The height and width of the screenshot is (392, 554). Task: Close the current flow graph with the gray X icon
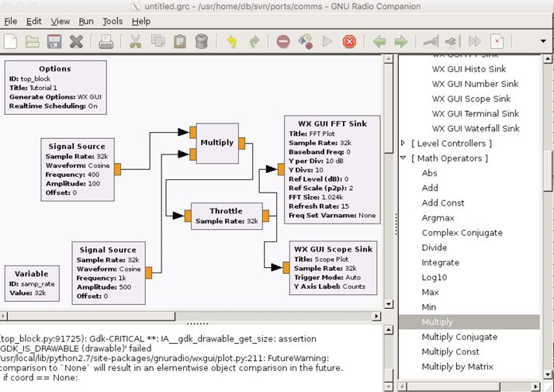(76, 42)
